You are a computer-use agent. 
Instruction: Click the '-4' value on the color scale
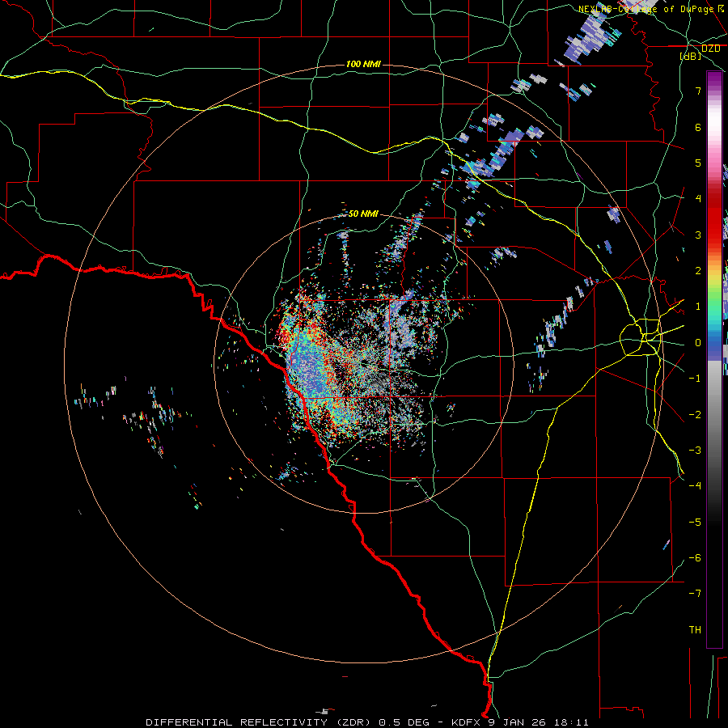[695, 485]
